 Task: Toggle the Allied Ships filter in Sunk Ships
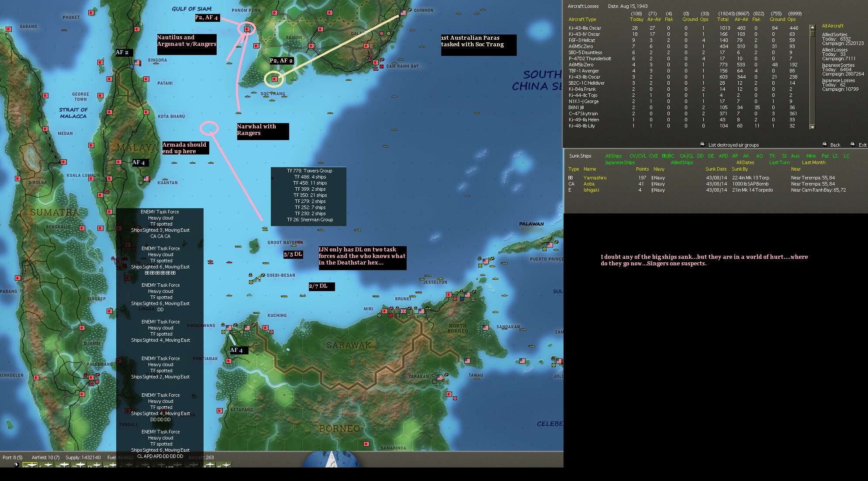[x=682, y=162]
